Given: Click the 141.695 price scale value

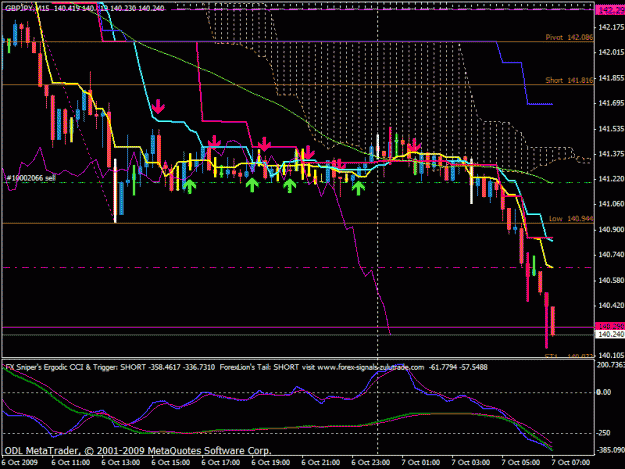Looking at the screenshot, I should click(x=611, y=103).
